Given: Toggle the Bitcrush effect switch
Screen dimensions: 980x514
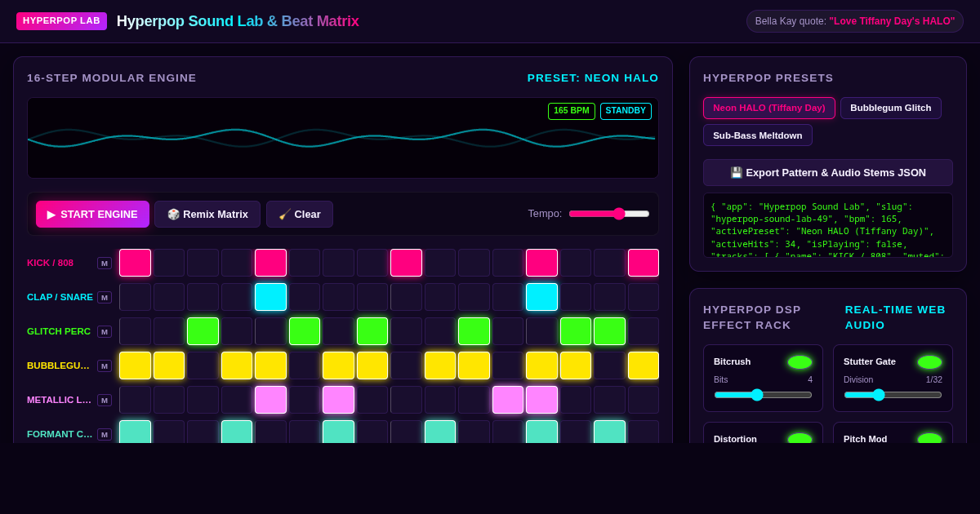Looking at the screenshot, I should [800, 361].
